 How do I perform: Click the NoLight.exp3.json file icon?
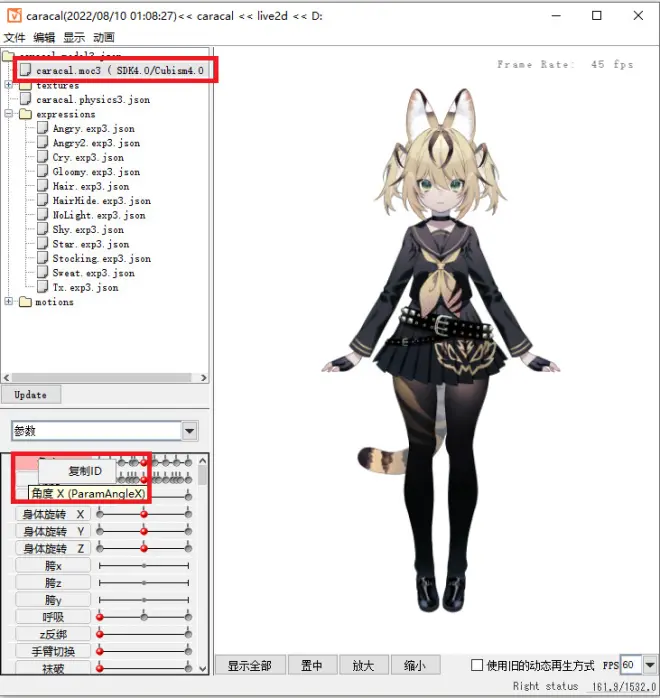42,215
